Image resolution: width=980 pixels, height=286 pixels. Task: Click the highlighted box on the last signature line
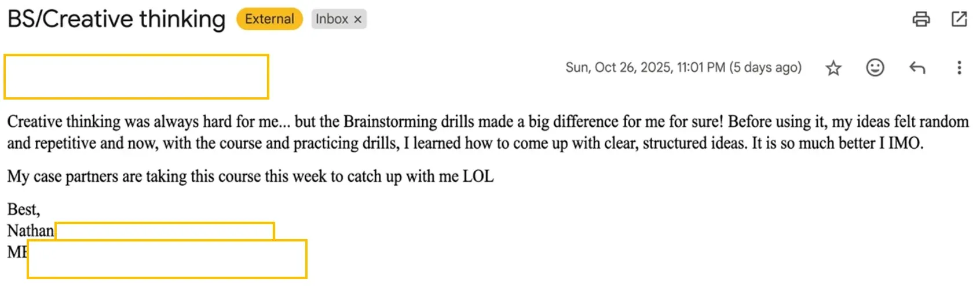click(x=167, y=259)
